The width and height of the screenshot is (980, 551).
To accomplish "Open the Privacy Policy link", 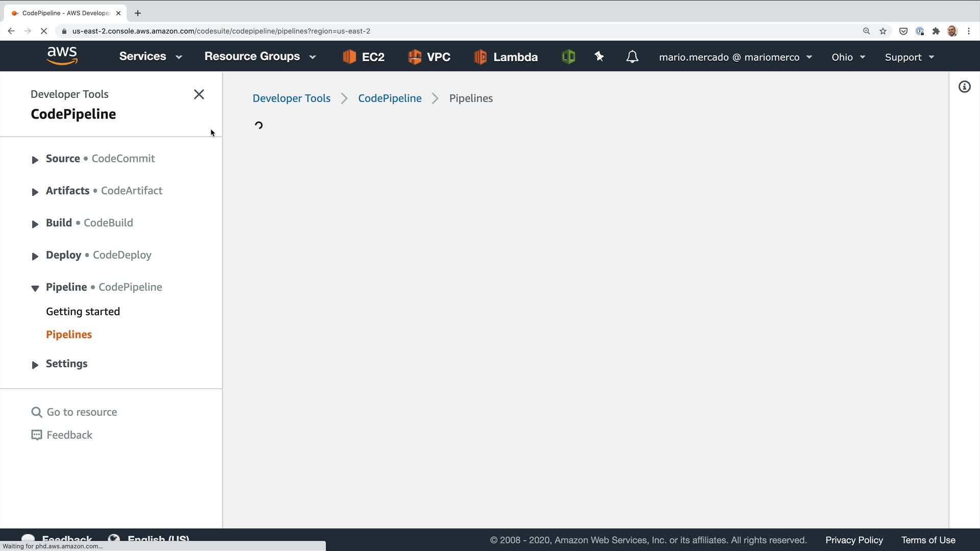I will tap(854, 540).
